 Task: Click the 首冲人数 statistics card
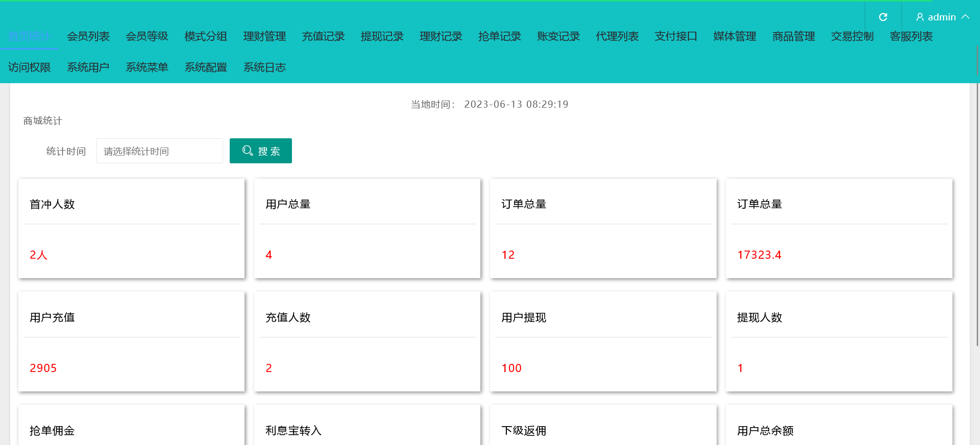131,229
